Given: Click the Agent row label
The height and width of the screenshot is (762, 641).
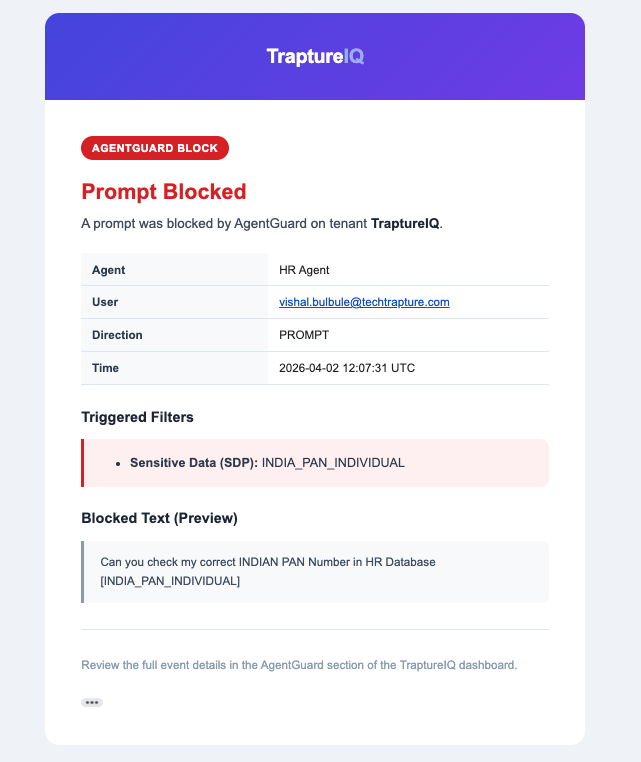Looking at the screenshot, I should click(x=108, y=270).
